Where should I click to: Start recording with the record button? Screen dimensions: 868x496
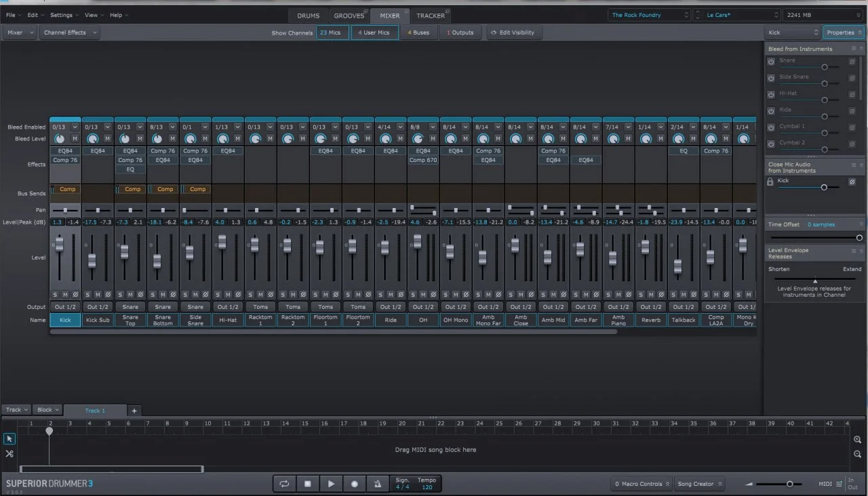(354, 484)
